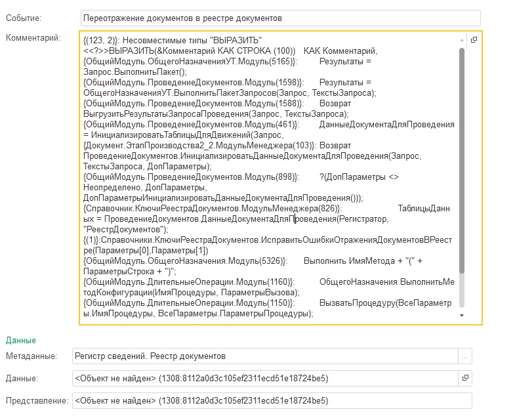The height and width of the screenshot is (420, 515).
Task: Open the Комментарий text in separate window
Action: [x=474, y=40]
